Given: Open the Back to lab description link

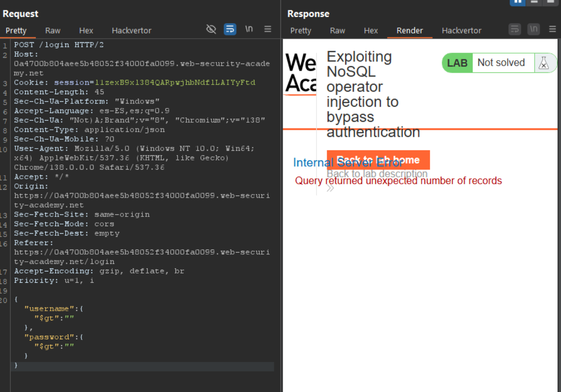Looking at the screenshot, I should point(377,173).
